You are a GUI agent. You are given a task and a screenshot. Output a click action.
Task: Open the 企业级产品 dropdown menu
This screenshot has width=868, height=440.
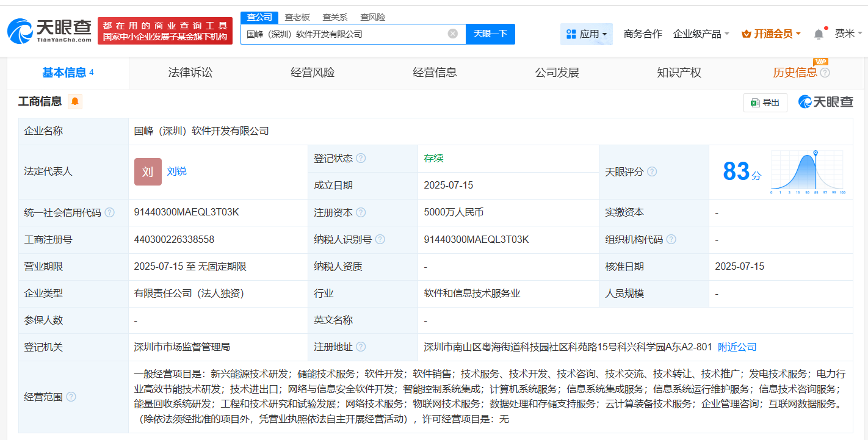[701, 34]
